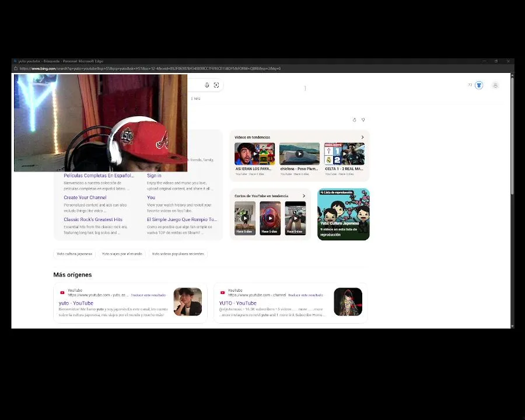The image size is (525, 420).
Task: Click the bing.com address bar URL
Action: click(150, 68)
